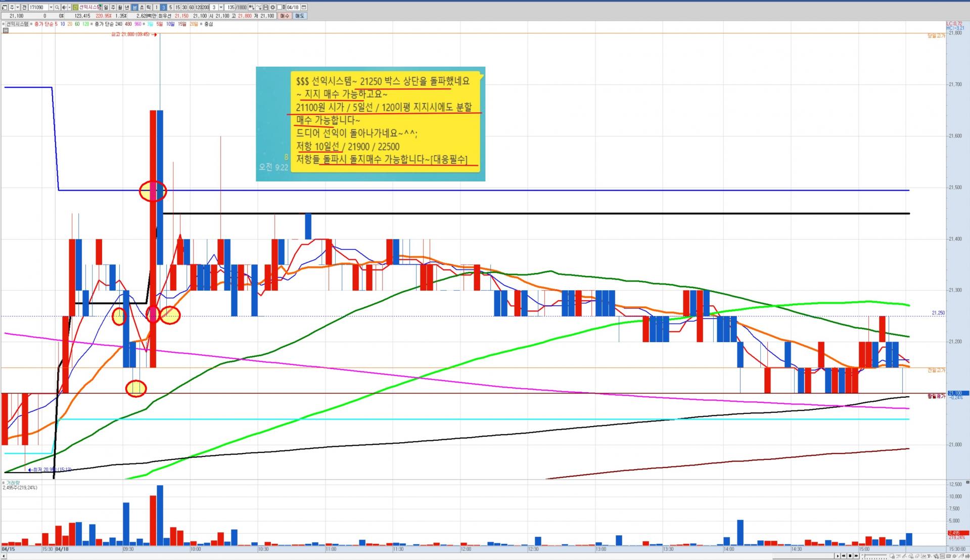Click the interval value field showing 3
The width and height of the screenshot is (970, 560).
point(214,8)
